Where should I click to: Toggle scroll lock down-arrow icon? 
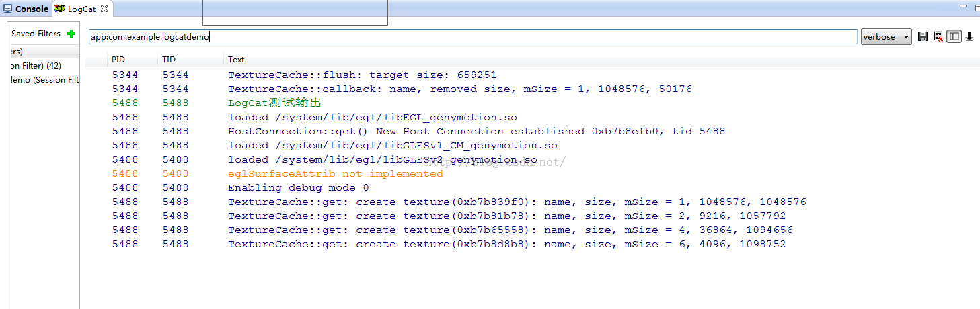pos(969,37)
